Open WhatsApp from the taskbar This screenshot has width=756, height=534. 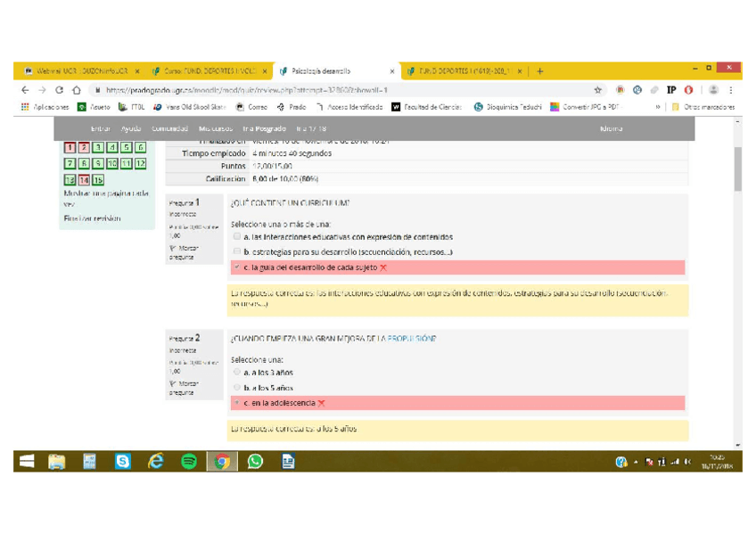click(x=255, y=461)
